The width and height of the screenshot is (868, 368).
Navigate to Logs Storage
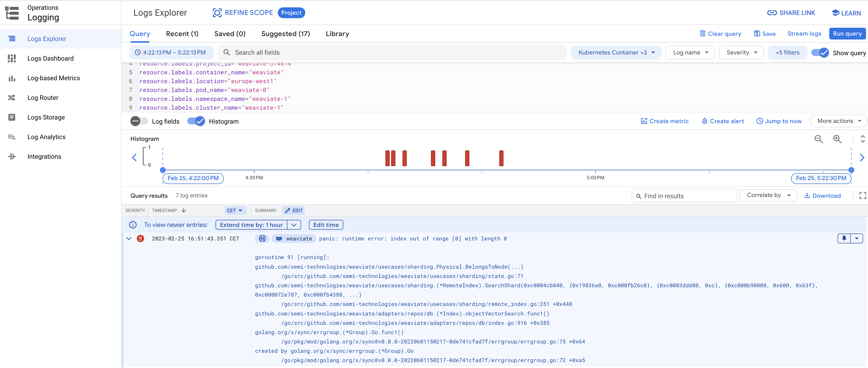46,117
